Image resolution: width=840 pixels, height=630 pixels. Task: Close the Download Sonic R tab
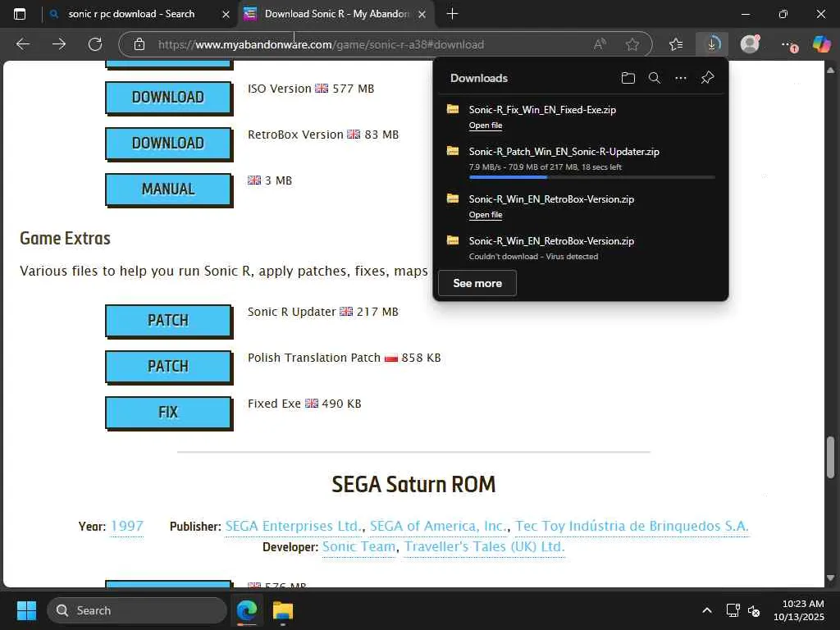[422, 15]
